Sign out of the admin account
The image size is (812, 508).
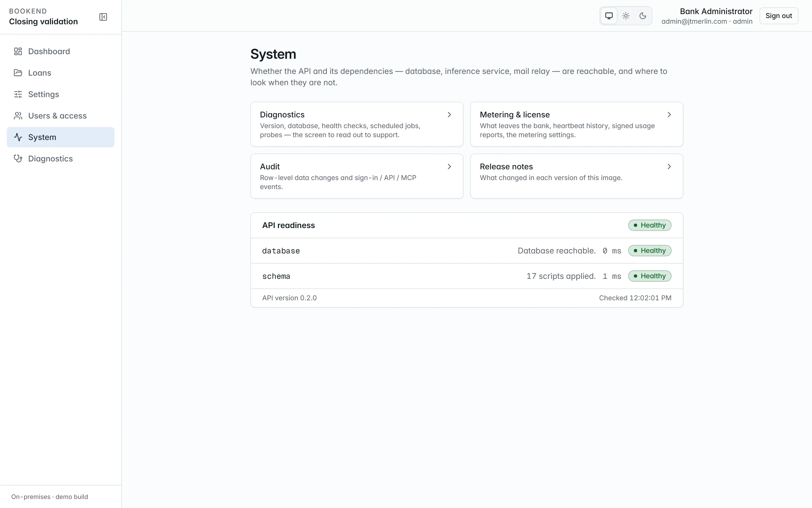pyautogui.click(x=778, y=16)
